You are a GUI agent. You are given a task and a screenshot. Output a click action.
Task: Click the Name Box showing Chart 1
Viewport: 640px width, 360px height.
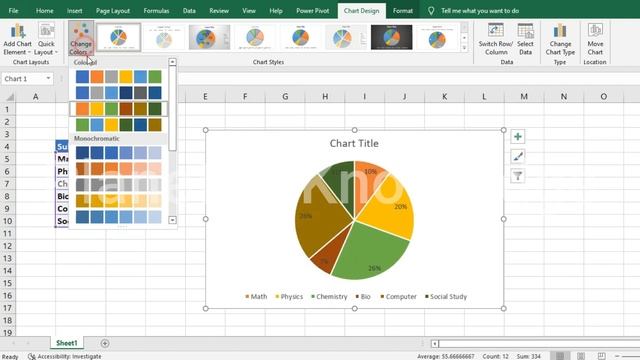(23, 78)
